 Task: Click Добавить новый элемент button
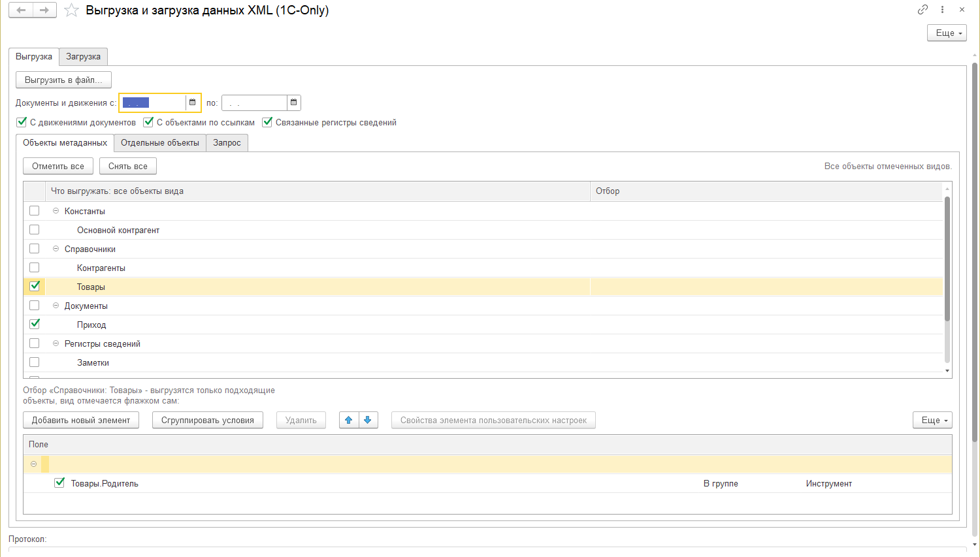click(81, 420)
